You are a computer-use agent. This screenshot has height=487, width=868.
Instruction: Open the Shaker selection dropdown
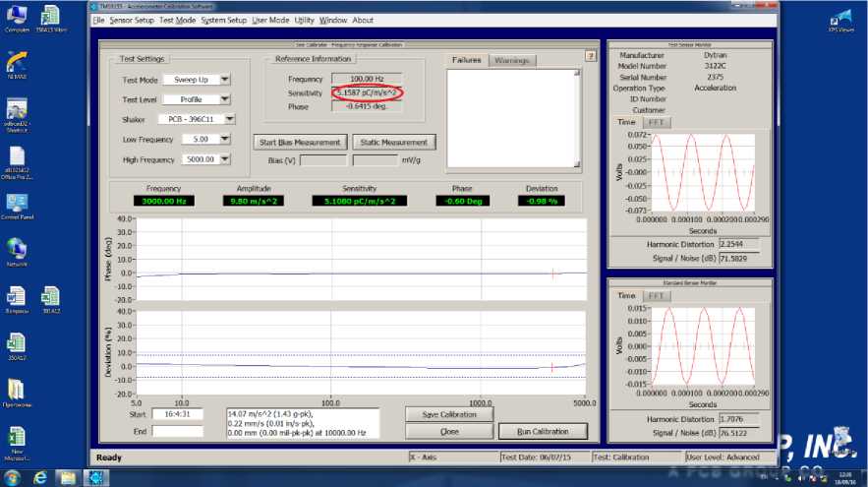[229, 119]
